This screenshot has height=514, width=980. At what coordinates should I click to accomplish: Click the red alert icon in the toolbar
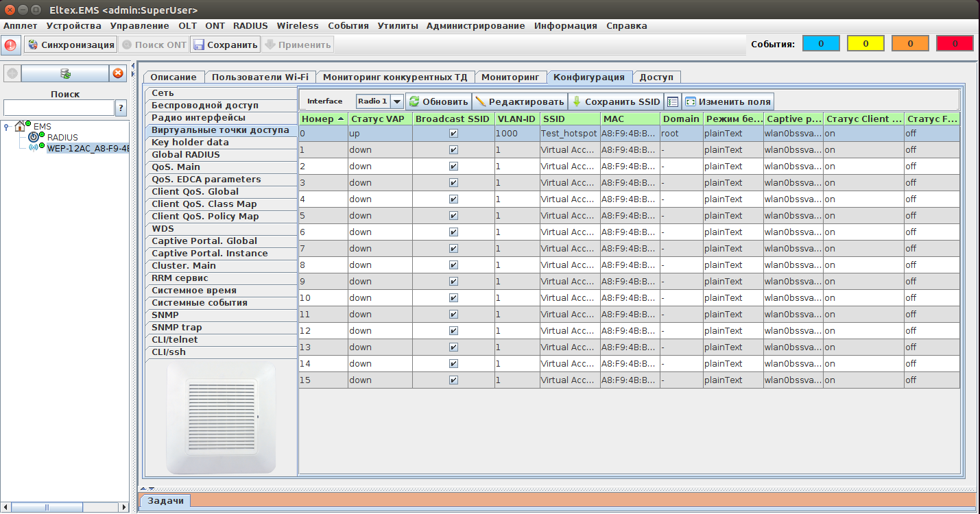(11, 45)
